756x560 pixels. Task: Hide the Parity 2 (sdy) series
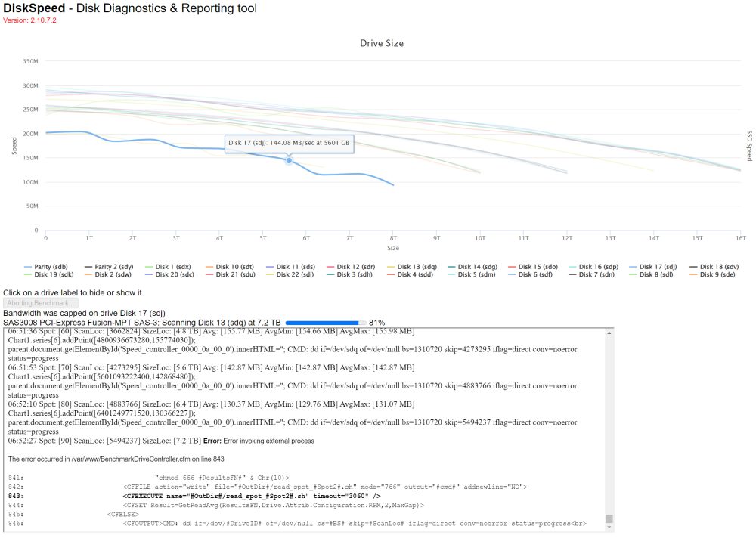point(109,267)
